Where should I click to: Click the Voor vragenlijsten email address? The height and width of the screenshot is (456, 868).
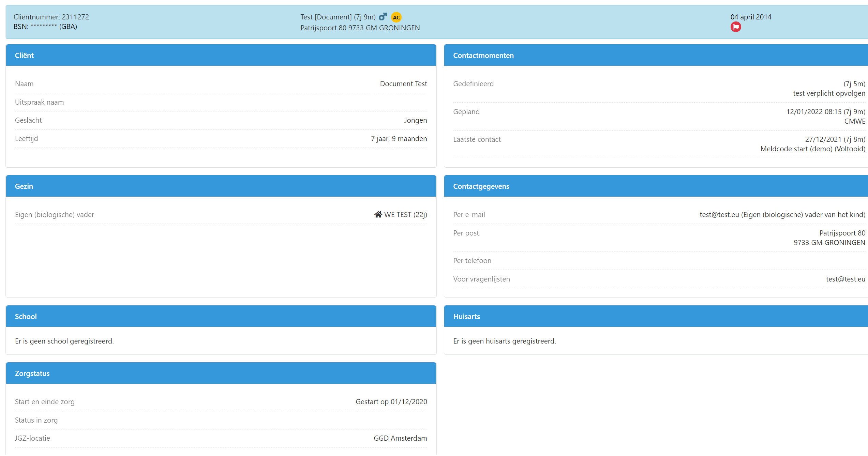pyautogui.click(x=845, y=279)
